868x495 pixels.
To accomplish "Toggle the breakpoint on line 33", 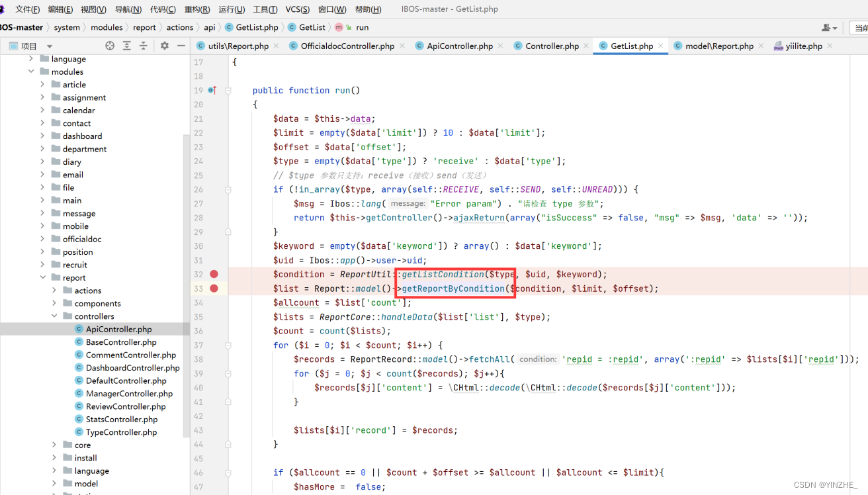I will 214,289.
